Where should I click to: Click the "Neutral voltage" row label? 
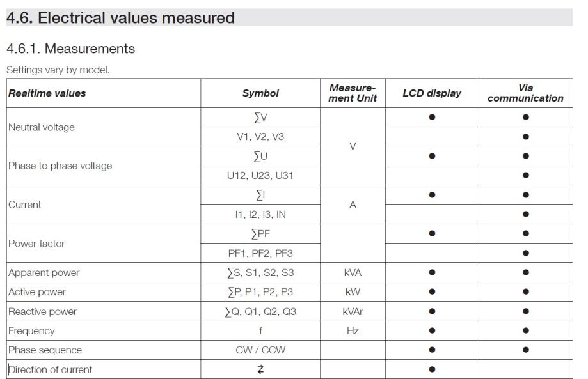pyautogui.click(x=41, y=127)
